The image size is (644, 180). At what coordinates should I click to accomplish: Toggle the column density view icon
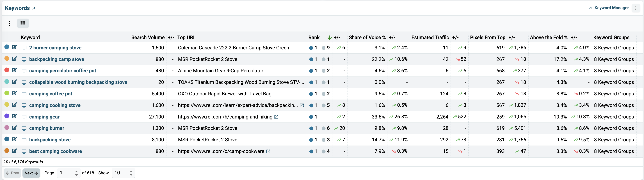pyautogui.click(x=23, y=23)
